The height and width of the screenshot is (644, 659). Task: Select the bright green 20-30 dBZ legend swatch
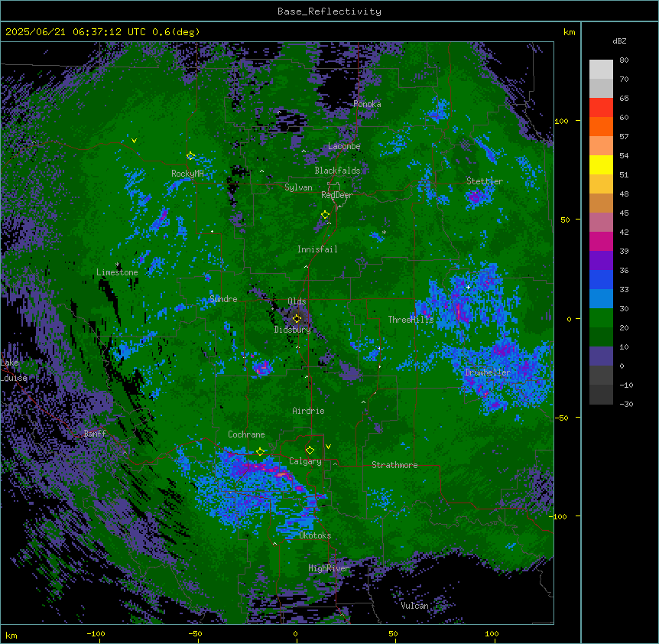(601, 318)
